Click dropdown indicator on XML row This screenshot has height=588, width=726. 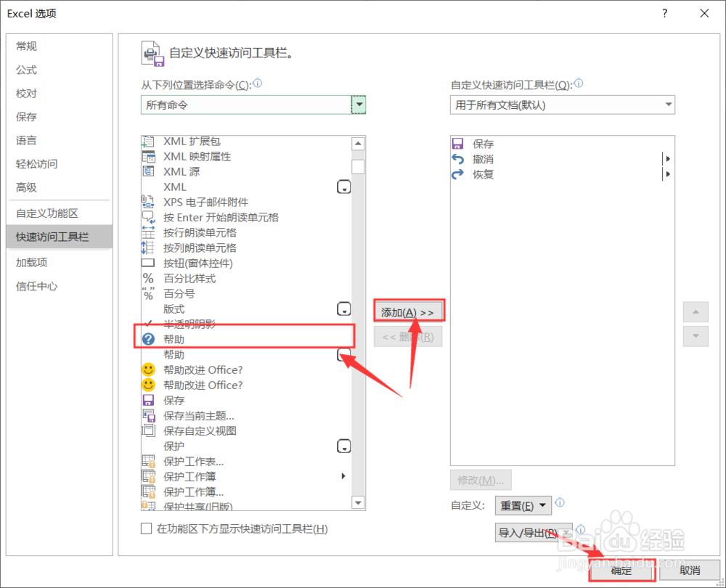[343, 187]
